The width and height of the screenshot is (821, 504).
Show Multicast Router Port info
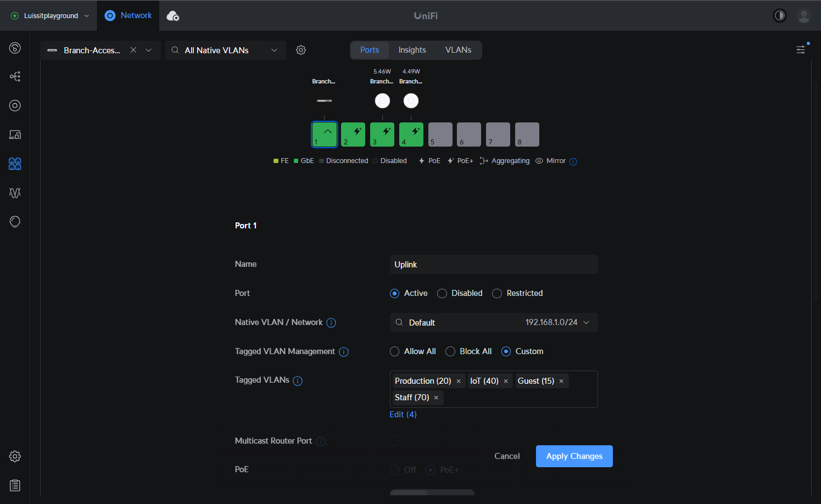tap(321, 441)
